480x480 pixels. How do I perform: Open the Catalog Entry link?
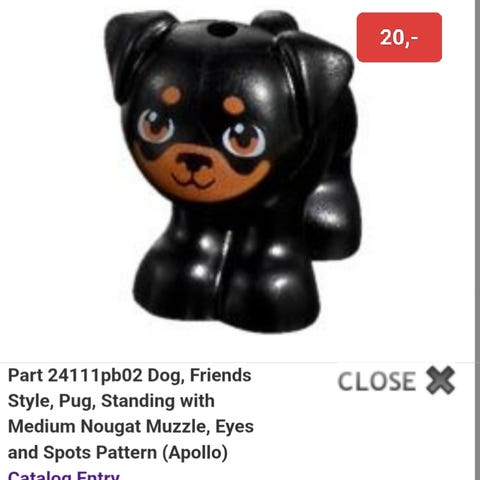(63, 475)
